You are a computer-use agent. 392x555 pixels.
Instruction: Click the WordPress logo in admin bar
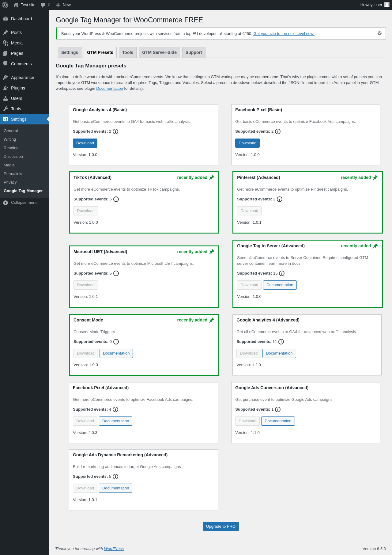pos(5,5)
